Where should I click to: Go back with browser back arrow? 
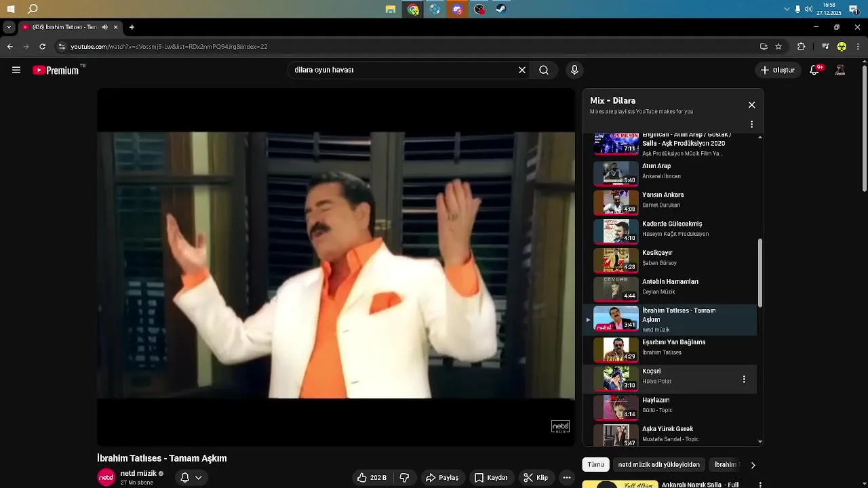(x=9, y=47)
